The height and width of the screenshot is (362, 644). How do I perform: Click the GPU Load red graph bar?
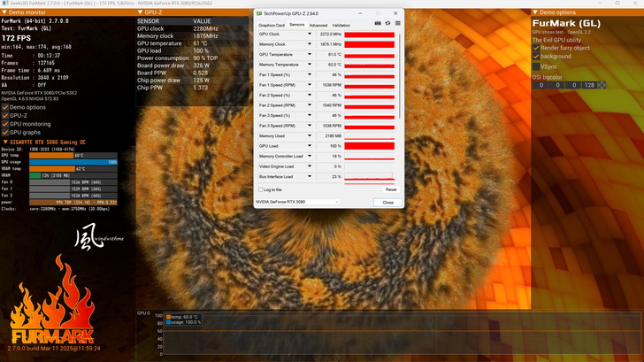[369, 146]
